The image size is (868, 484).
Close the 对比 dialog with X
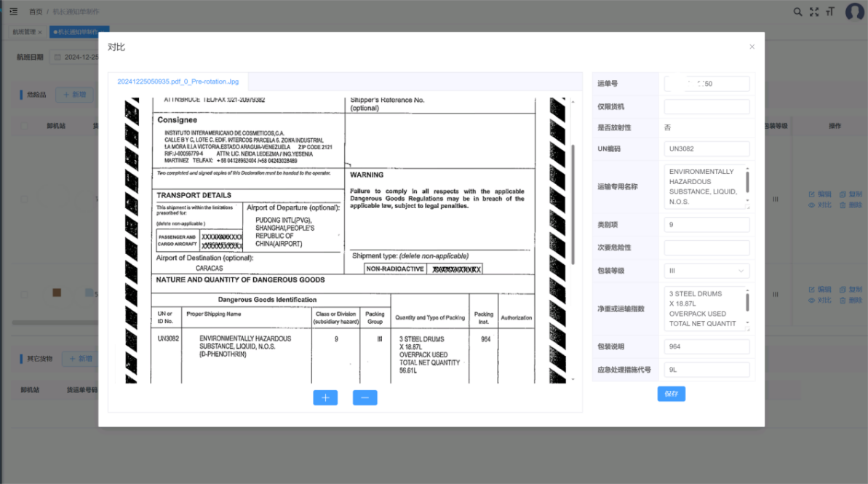click(752, 47)
